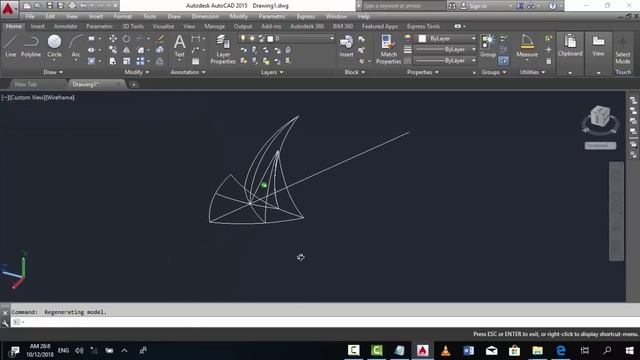Image resolution: width=640 pixels, height=360 pixels.
Task: Switch to the New Tab file tab
Action: click(x=26, y=84)
